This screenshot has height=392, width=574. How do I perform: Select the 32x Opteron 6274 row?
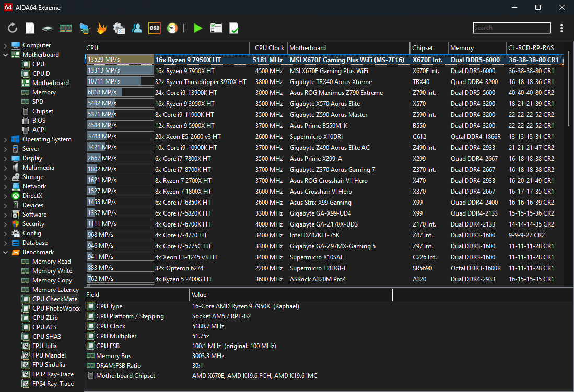(x=324, y=268)
